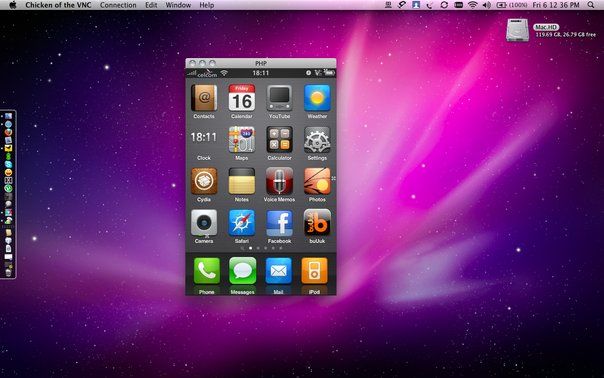This screenshot has height=378, width=604.
Task: Launch the Cydia app
Action: [x=204, y=181]
